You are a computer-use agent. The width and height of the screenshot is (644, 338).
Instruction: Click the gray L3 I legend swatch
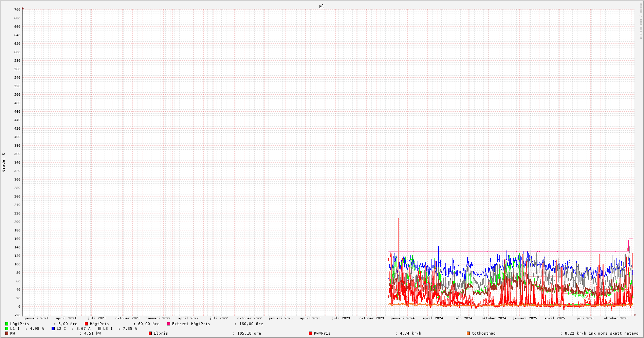click(99, 328)
